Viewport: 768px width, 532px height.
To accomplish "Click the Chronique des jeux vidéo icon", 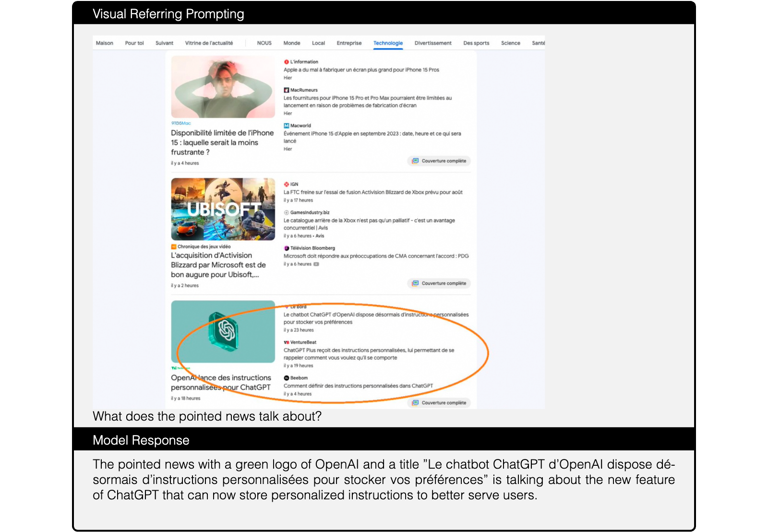I will click(174, 247).
